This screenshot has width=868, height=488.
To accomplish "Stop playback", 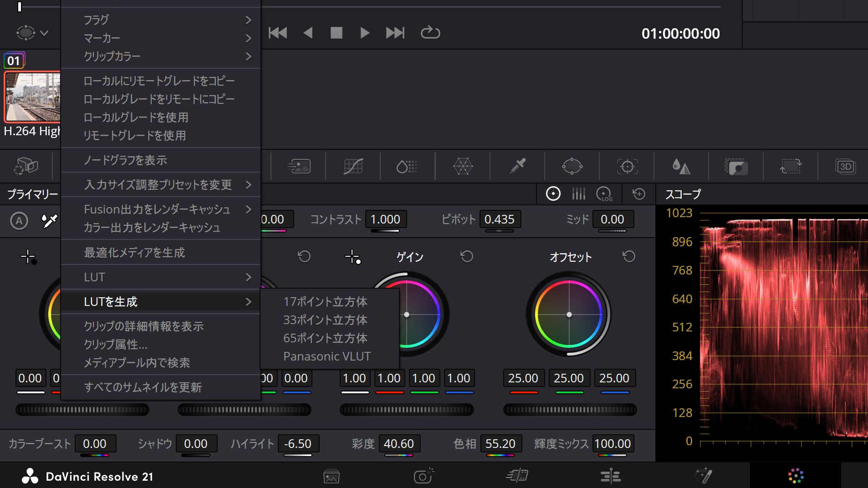I will click(x=337, y=33).
